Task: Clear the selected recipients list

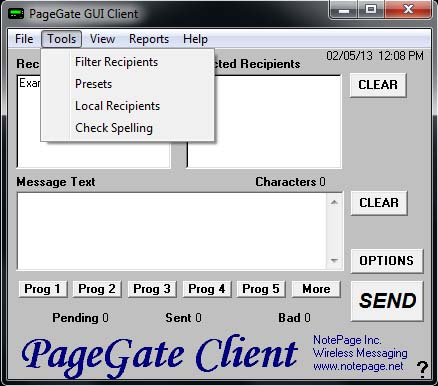Action: click(x=378, y=85)
